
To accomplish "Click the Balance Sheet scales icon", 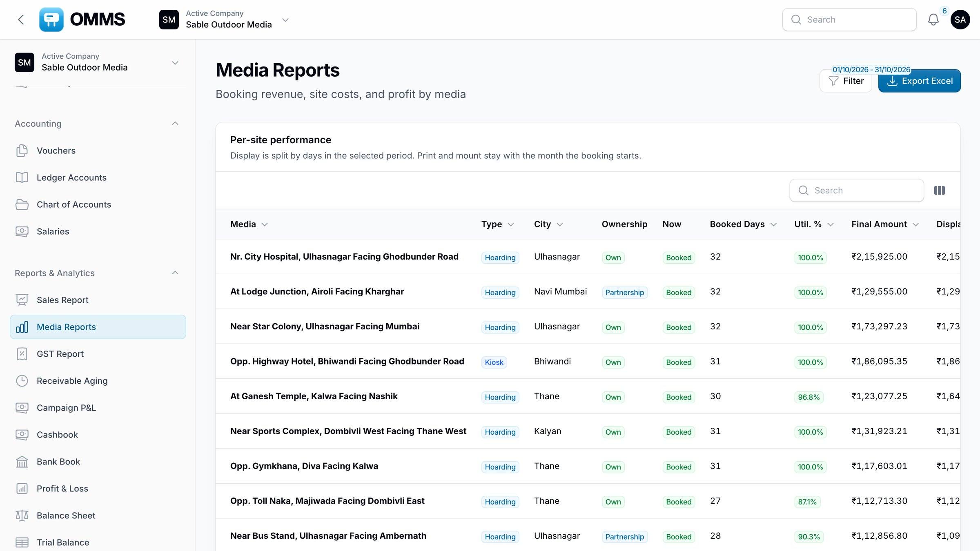I will coord(22,515).
